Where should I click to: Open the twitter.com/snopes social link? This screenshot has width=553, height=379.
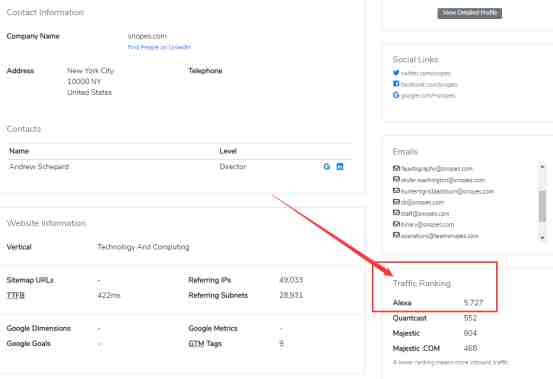426,73
